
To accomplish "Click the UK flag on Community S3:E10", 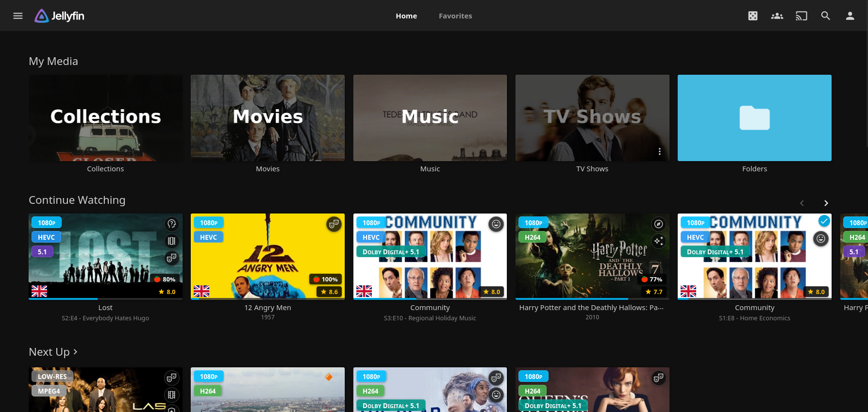I will tap(364, 291).
